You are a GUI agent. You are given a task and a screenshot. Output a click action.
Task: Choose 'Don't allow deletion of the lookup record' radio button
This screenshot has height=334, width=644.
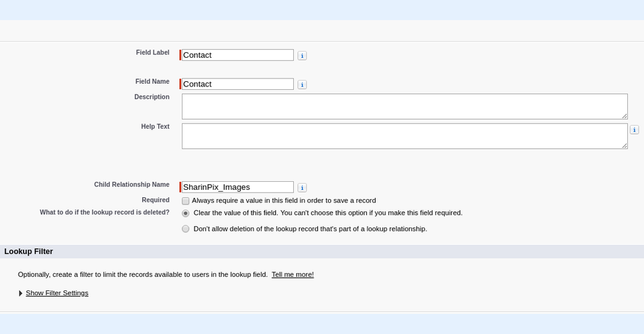click(186, 229)
